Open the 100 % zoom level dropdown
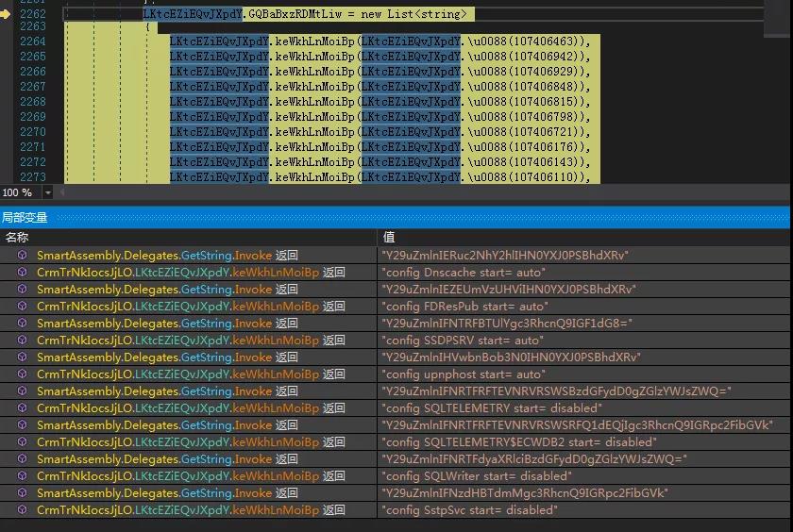Image resolution: width=793 pixels, height=532 pixels. click(x=46, y=192)
